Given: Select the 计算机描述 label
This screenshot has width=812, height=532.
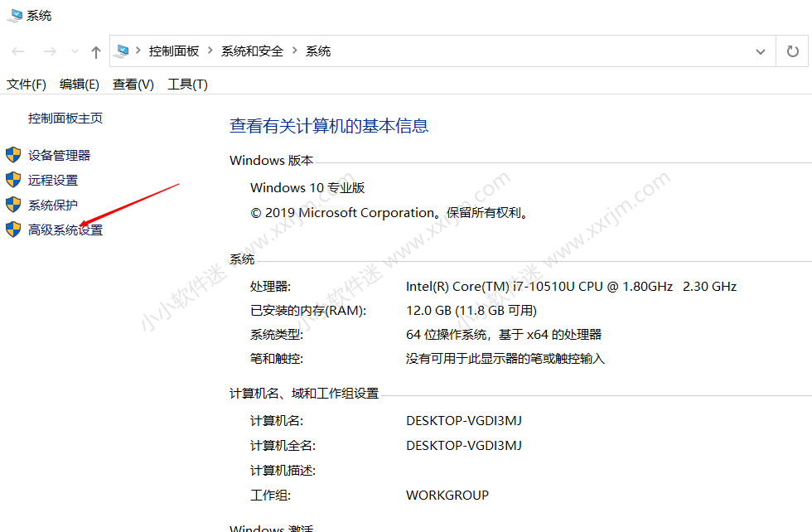Looking at the screenshot, I should point(283,471).
